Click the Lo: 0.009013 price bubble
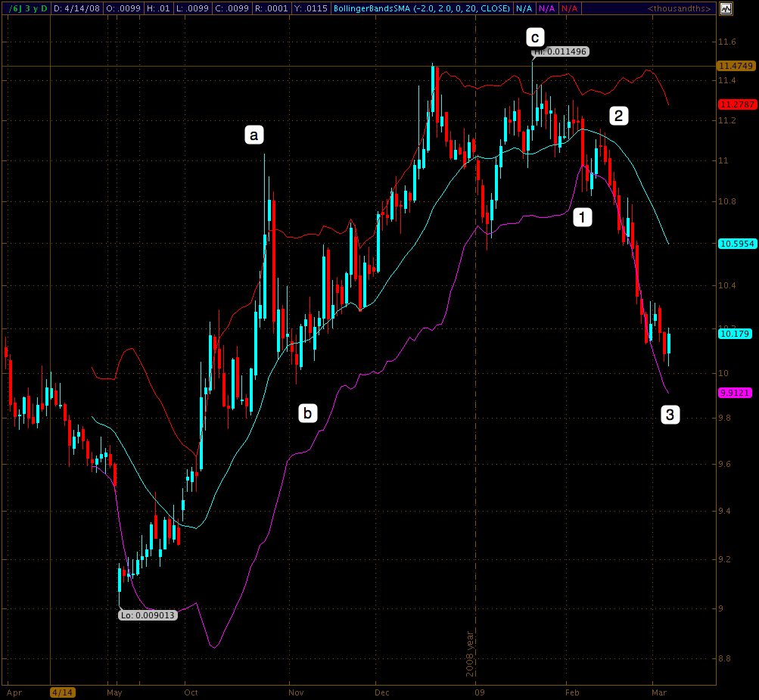The image size is (759, 700). pos(148,615)
